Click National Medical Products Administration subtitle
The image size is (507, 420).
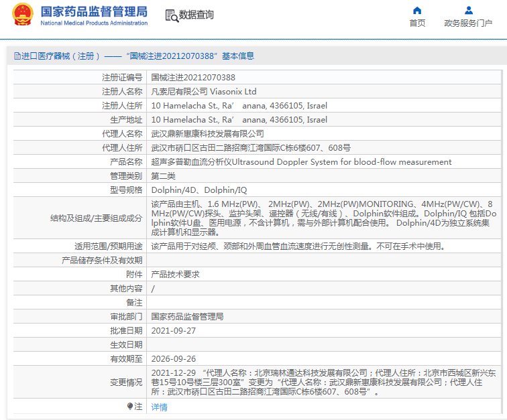(94, 23)
